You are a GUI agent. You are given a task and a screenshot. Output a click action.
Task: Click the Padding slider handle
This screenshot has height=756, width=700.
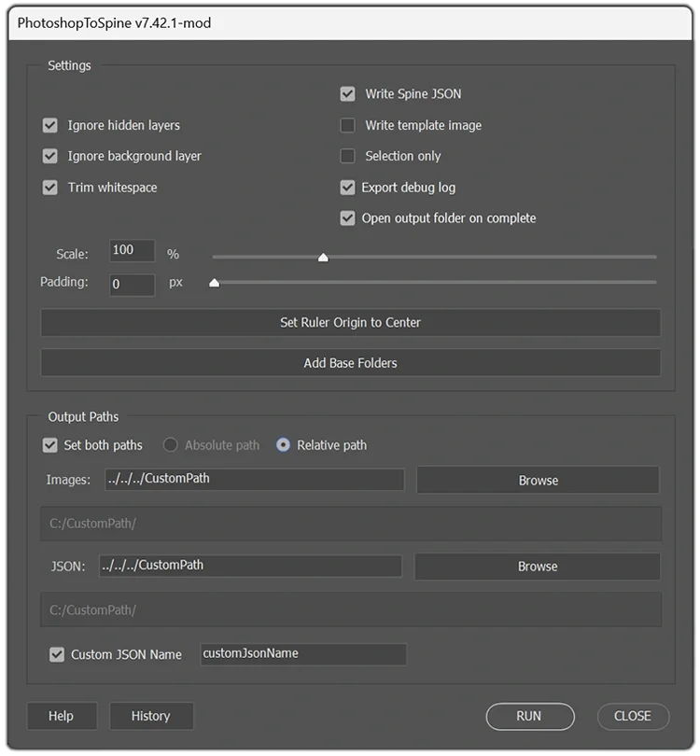214,283
